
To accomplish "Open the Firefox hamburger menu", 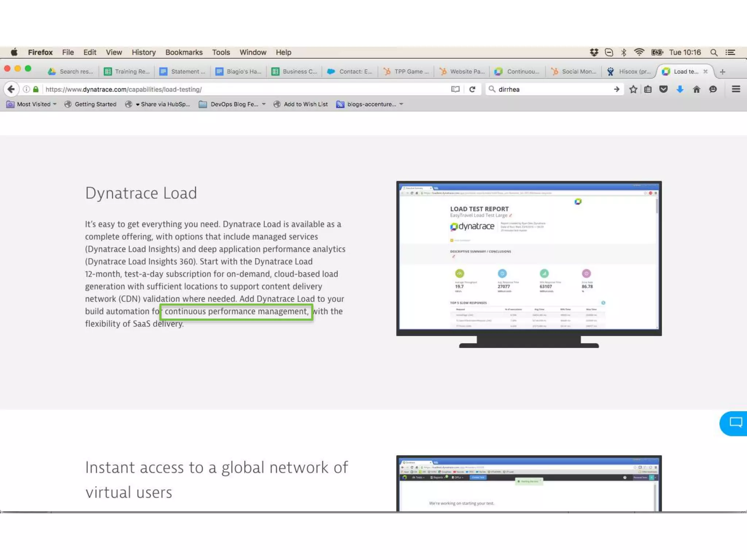I will click(x=736, y=89).
